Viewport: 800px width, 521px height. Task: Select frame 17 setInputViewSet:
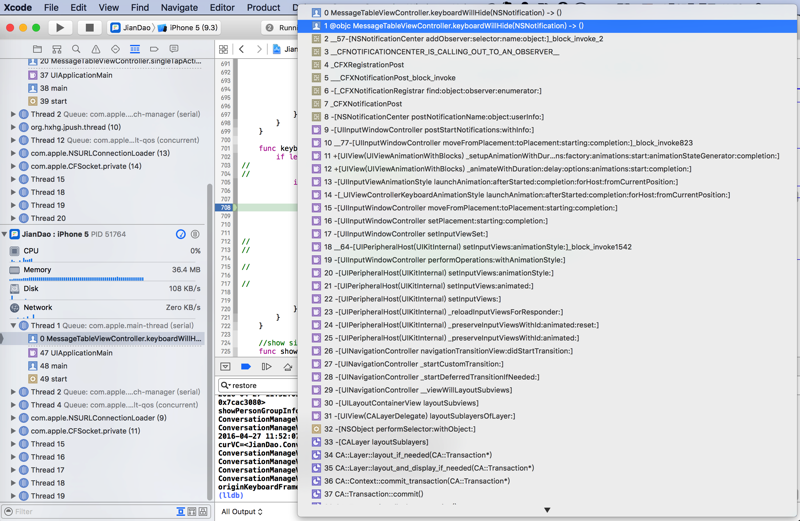[x=547, y=234]
